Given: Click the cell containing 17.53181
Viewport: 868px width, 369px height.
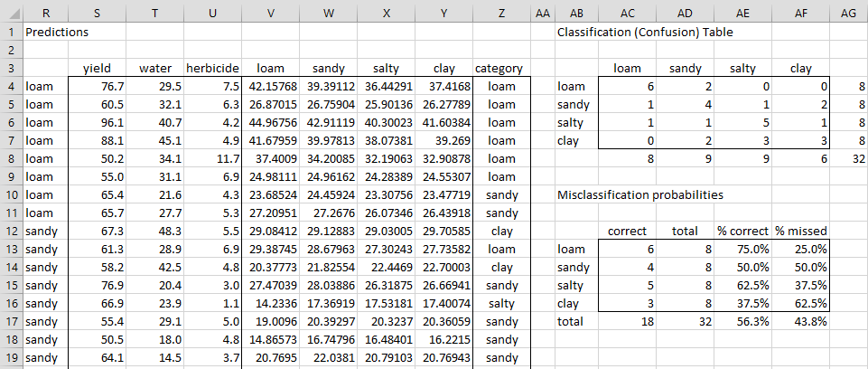Looking at the screenshot, I should click(387, 304).
